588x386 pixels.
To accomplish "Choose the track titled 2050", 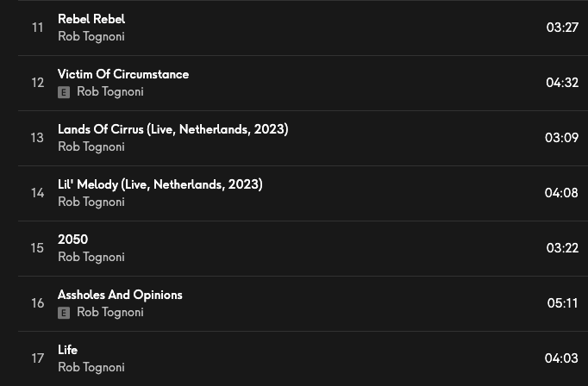I will 72,240.
